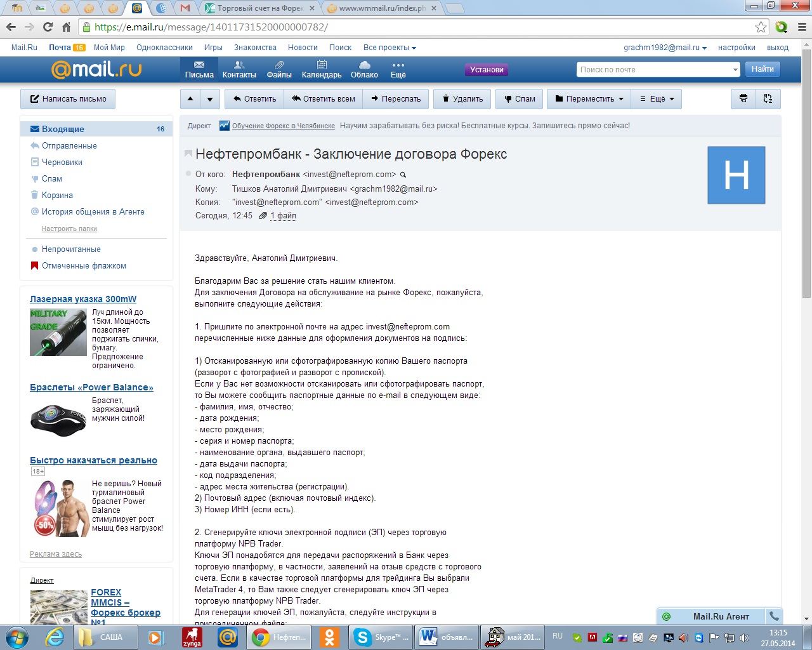Image resolution: width=812 pixels, height=650 pixels.
Task: Click Ответить всем button
Action: pos(324,99)
